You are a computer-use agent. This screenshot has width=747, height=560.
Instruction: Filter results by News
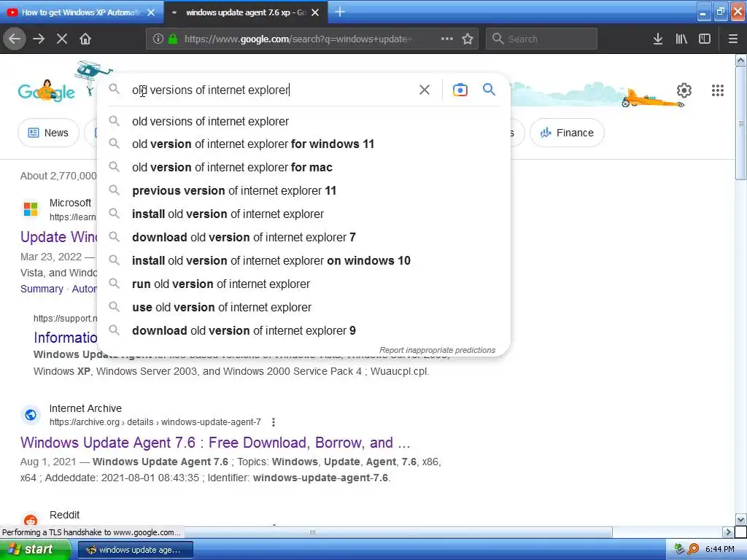[48, 133]
